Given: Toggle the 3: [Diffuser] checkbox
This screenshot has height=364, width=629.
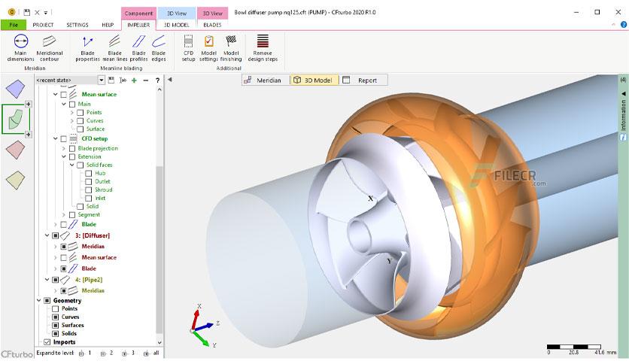Looking at the screenshot, I should 56,235.
